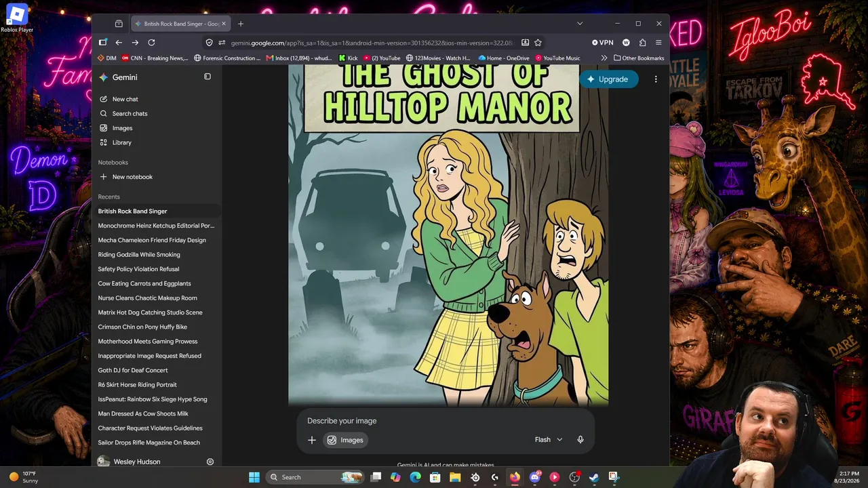
Task: Open the browser extensions puzzle icon
Action: point(642,43)
